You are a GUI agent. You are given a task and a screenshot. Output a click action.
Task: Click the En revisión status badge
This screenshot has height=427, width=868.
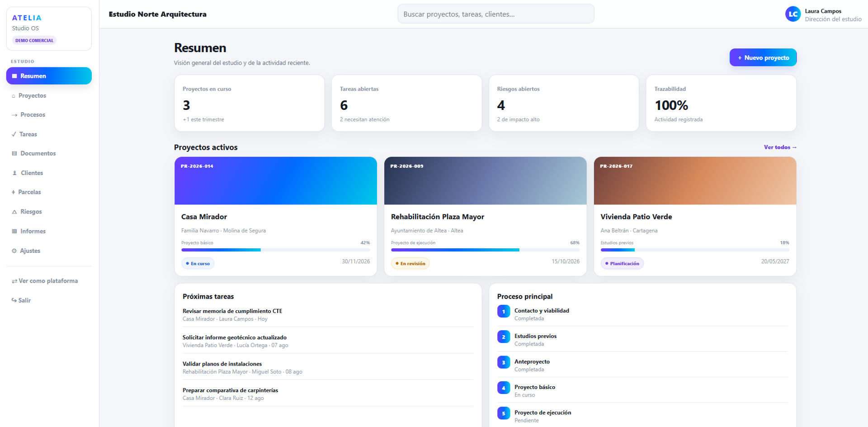tap(410, 264)
